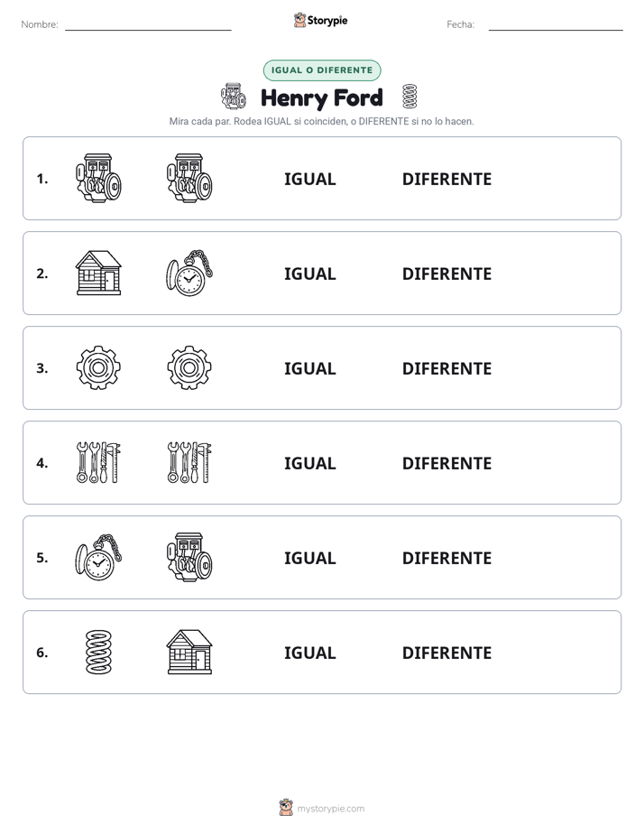Click the second gear icon in row 3

click(189, 367)
